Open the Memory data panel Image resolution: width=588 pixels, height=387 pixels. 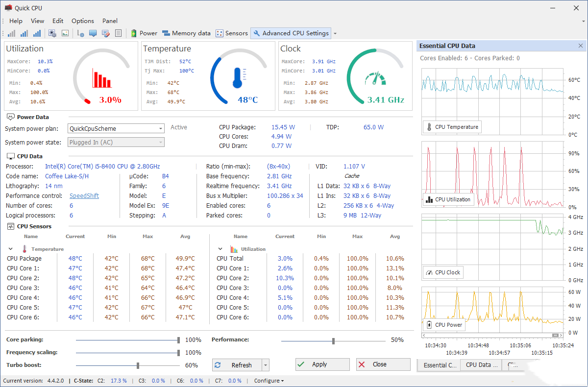pos(186,33)
